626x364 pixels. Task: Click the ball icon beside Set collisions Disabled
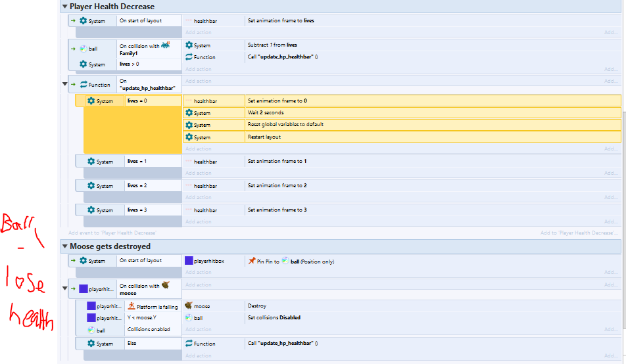coord(189,318)
